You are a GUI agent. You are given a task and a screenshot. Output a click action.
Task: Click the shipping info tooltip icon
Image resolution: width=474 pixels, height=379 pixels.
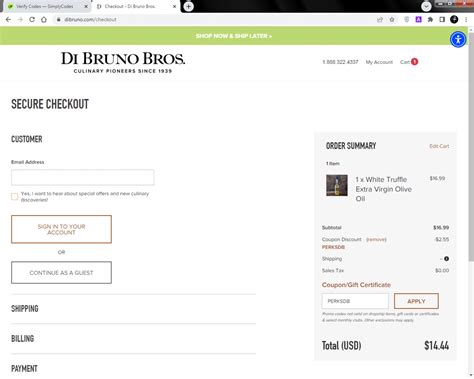click(x=446, y=259)
